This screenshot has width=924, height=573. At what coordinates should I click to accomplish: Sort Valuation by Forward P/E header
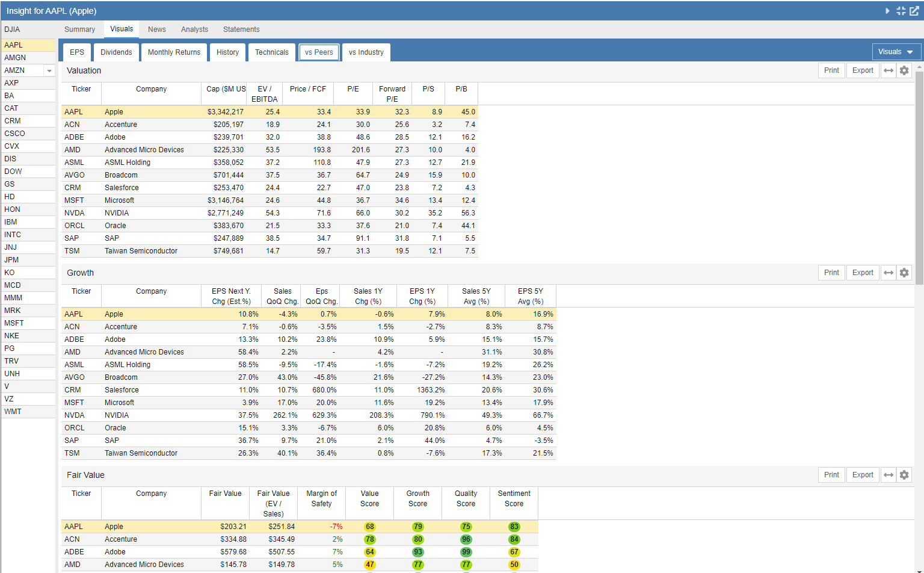pyautogui.click(x=392, y=94)
